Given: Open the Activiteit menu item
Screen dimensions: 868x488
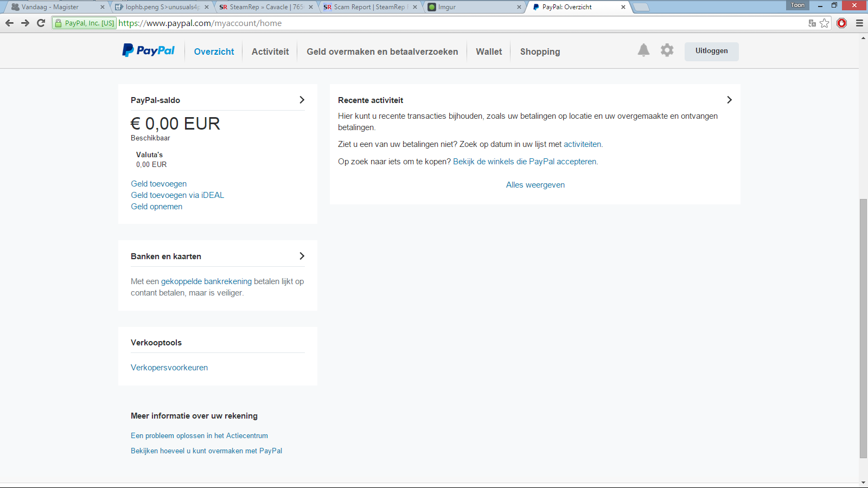Looking at the screenshot, I should 270,52.
